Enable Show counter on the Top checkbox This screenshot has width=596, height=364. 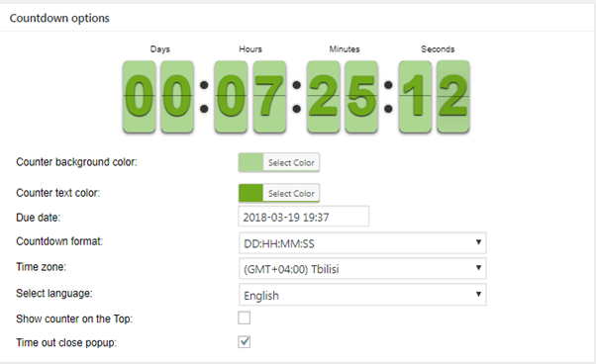244,318
